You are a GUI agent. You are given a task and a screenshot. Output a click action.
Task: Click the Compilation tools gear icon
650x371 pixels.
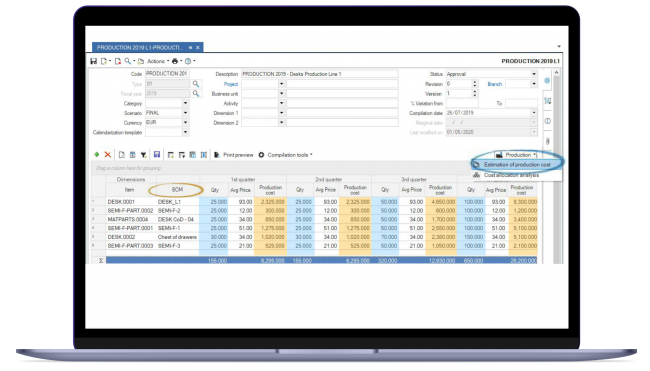pos(261,155)
